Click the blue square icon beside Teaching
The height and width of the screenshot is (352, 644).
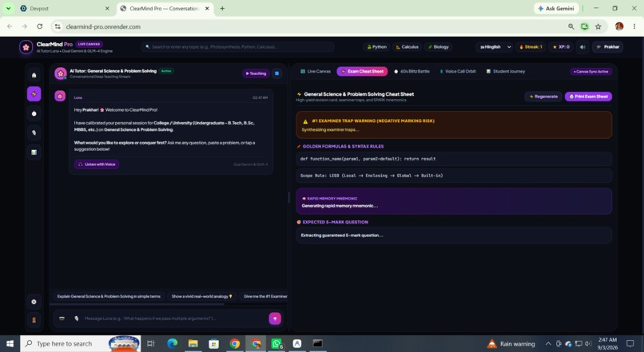[x=276, y=73]
